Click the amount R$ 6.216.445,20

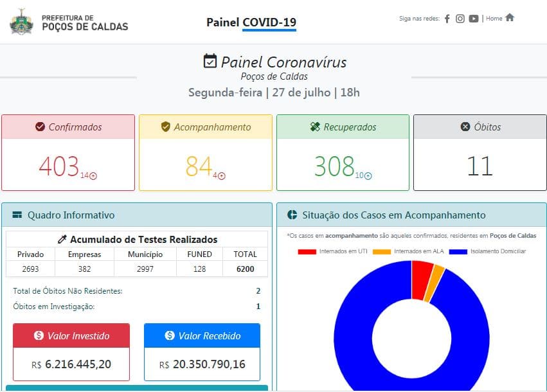71,364
